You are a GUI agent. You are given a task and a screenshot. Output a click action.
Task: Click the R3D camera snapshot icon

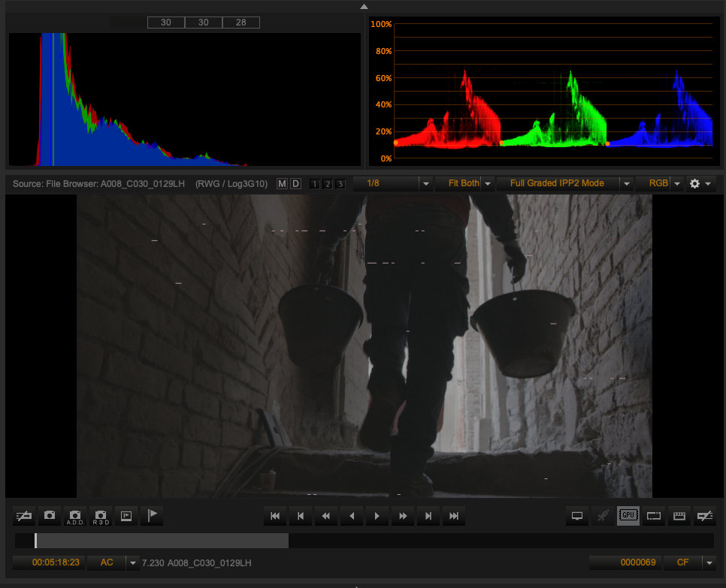click(x=101, y=515)
